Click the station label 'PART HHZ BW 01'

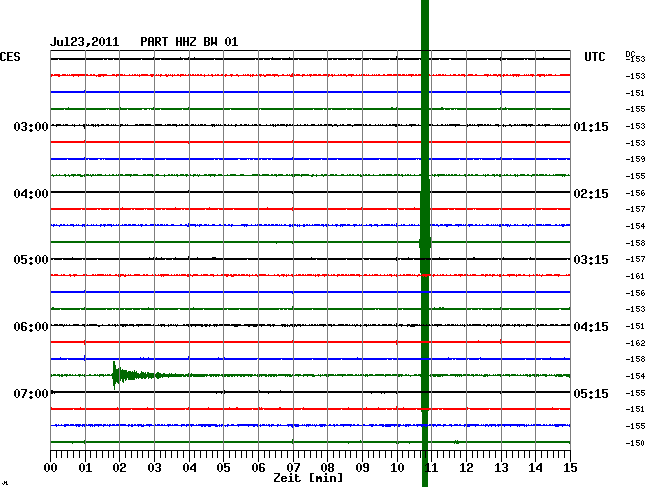pos(189,42)
